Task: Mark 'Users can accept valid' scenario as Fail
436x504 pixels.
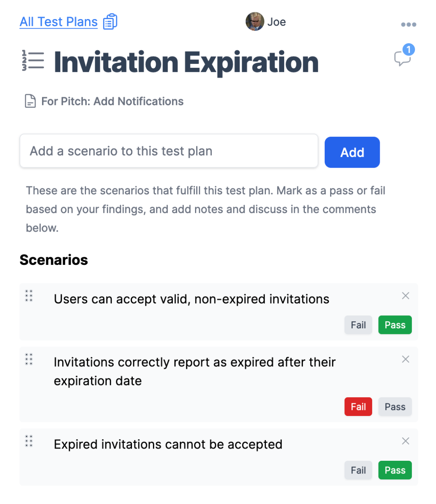Action: point(358,325)
